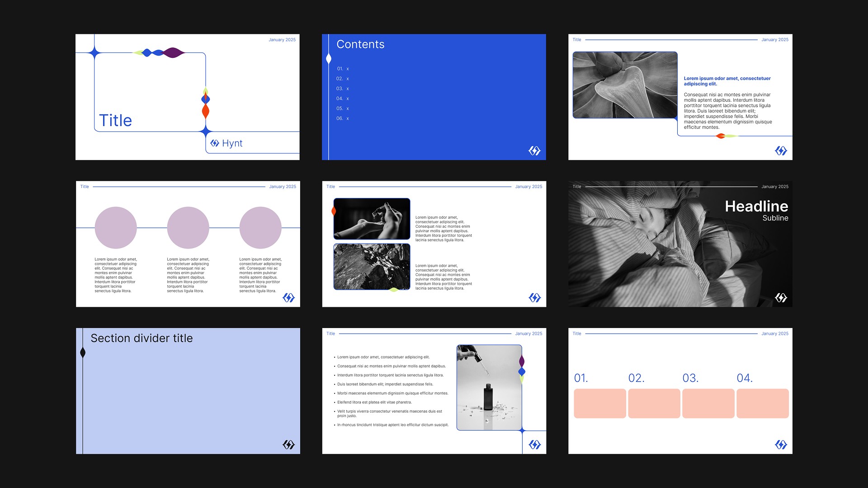Select the 'Title' heading on the first slide
This screenshot has width=868, height=488.
pos(115,121)
